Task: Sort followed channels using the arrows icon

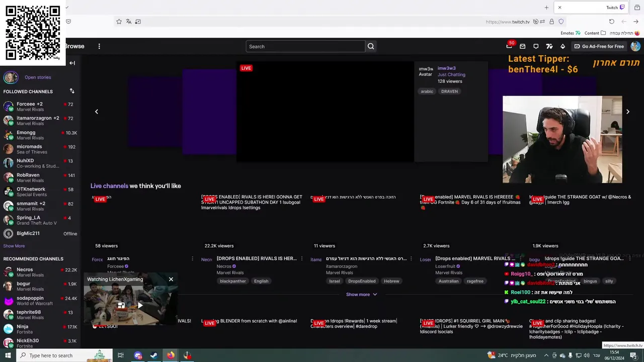Action: click(x=72, y=91)
